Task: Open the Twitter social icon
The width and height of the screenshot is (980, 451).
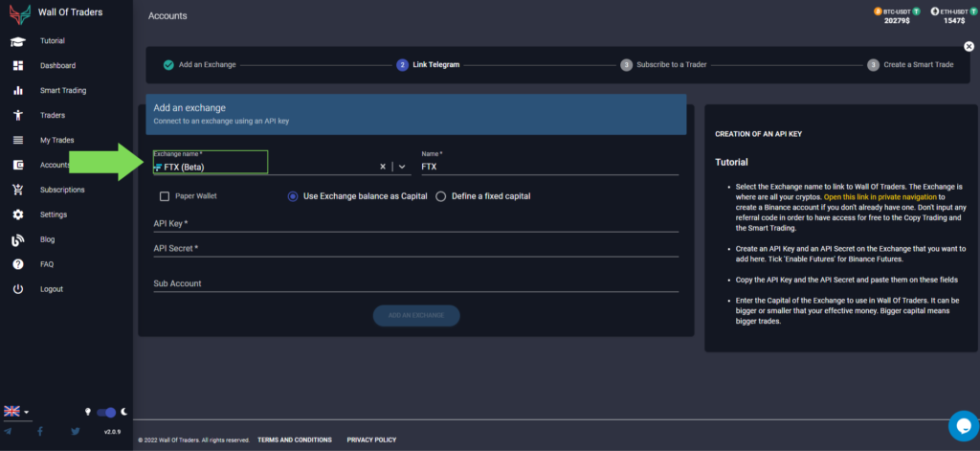Action: [75, 432]
